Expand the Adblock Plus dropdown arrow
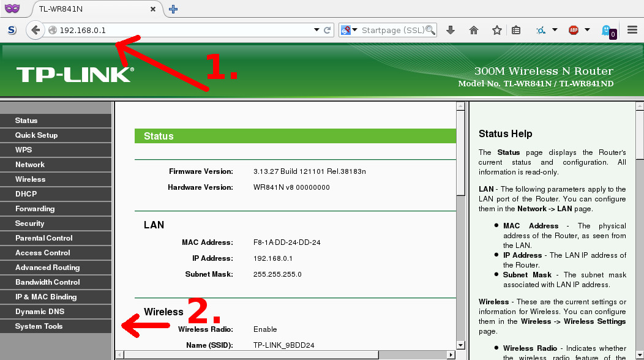Image resolution: width=644 pixels, height=360 pixels. (x=587, y=30)
